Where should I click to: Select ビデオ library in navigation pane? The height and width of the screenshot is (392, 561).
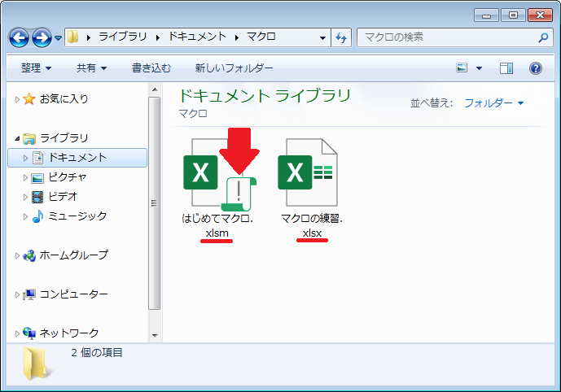tap(63, 197)
